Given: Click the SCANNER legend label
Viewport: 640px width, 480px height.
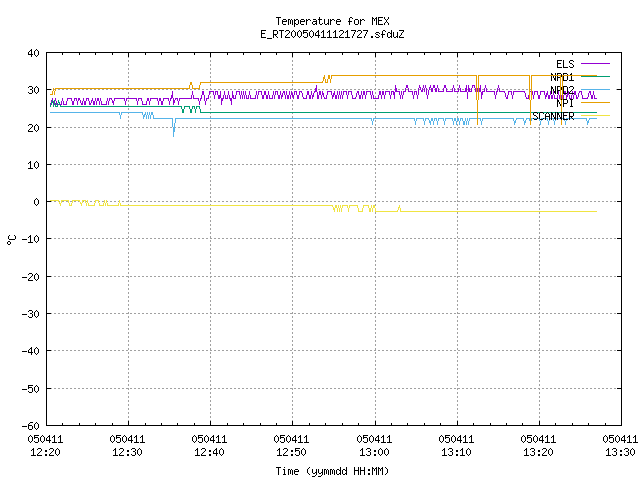Looking at the screenshot, I should 553,116.
